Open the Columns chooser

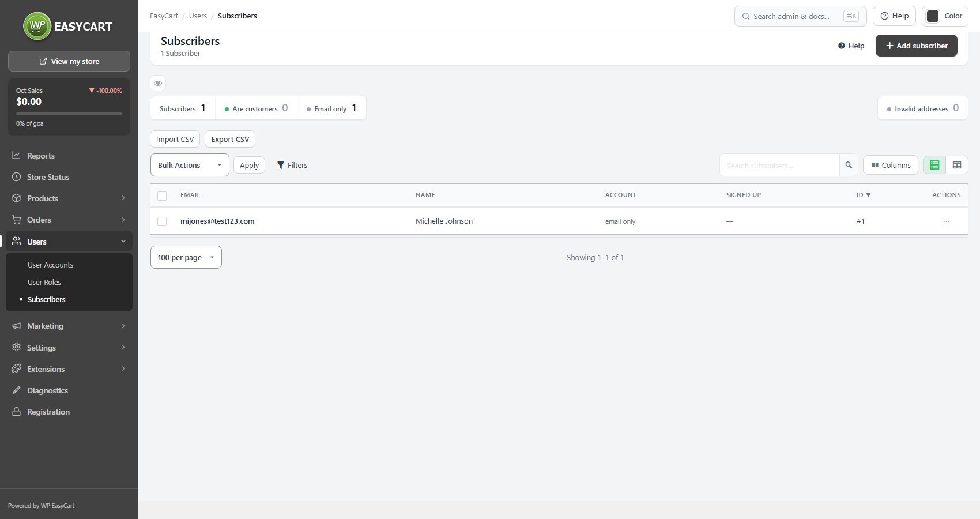891,165
